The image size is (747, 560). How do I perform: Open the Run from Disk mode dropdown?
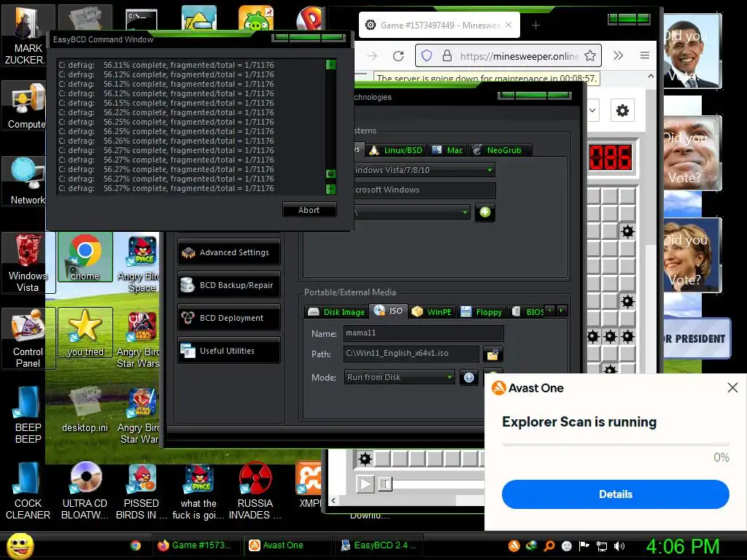click(399, 377)
